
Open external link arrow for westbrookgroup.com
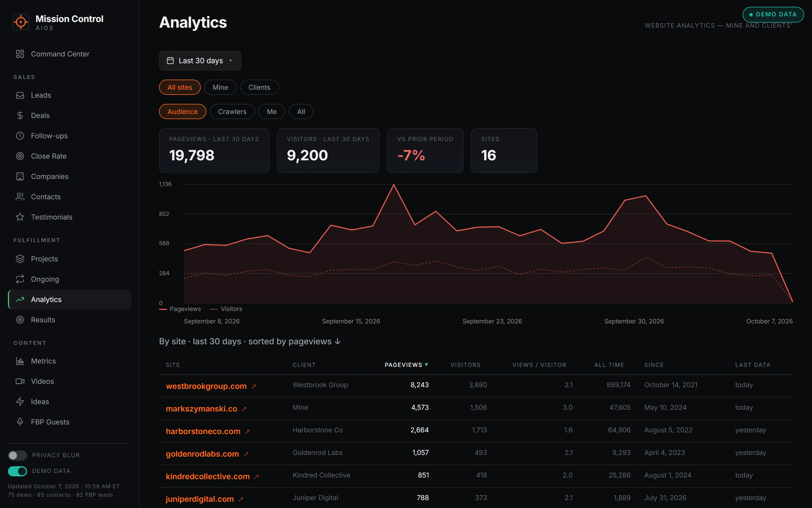coord(254,386)
